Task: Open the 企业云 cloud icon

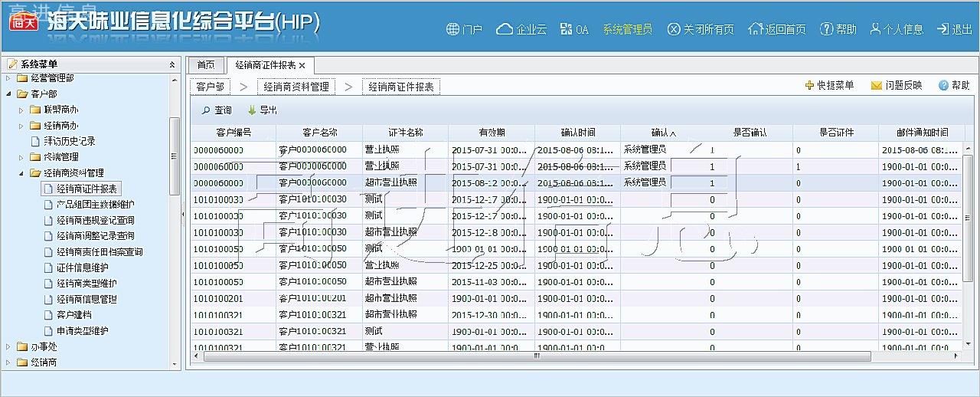Action: point(504,30)
